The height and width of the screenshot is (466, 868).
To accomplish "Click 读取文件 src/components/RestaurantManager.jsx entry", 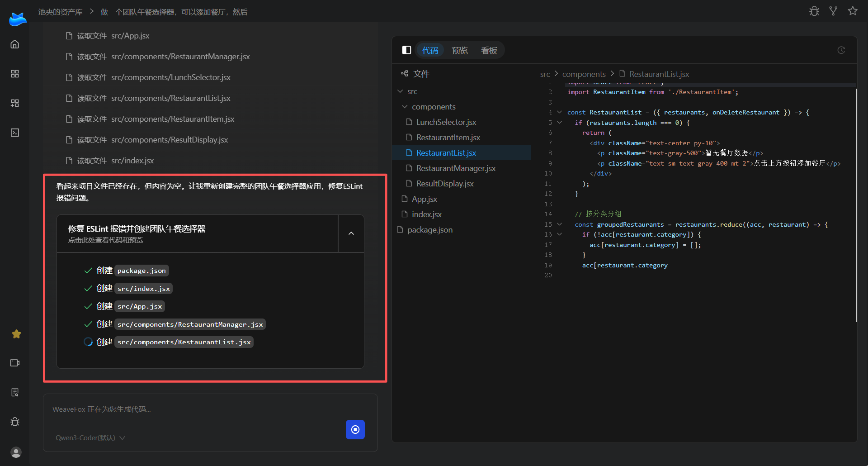I will 158,57.
